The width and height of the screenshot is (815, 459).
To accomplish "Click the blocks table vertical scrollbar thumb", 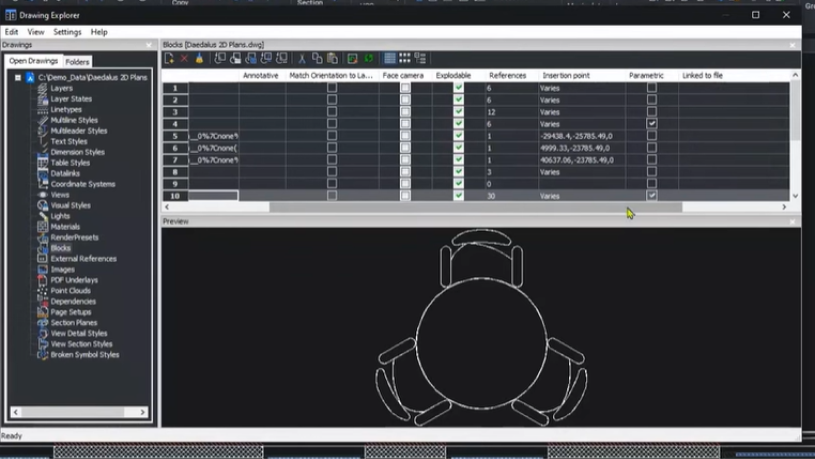I will (x=795, y=110).
